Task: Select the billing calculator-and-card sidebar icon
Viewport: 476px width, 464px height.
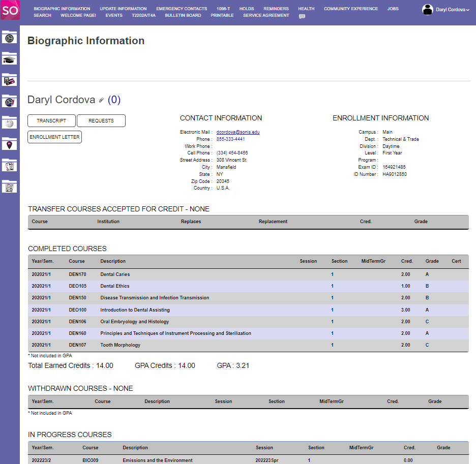Action: pos(9,80)
